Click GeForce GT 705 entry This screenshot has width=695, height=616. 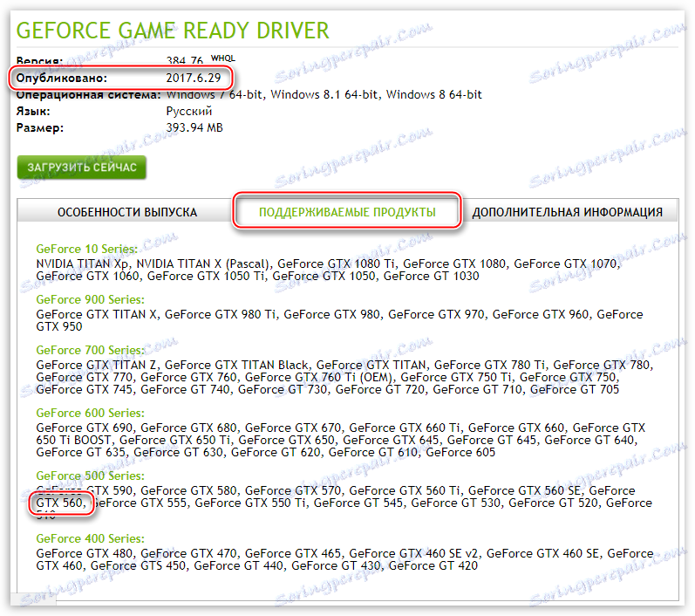pos(575,390)
